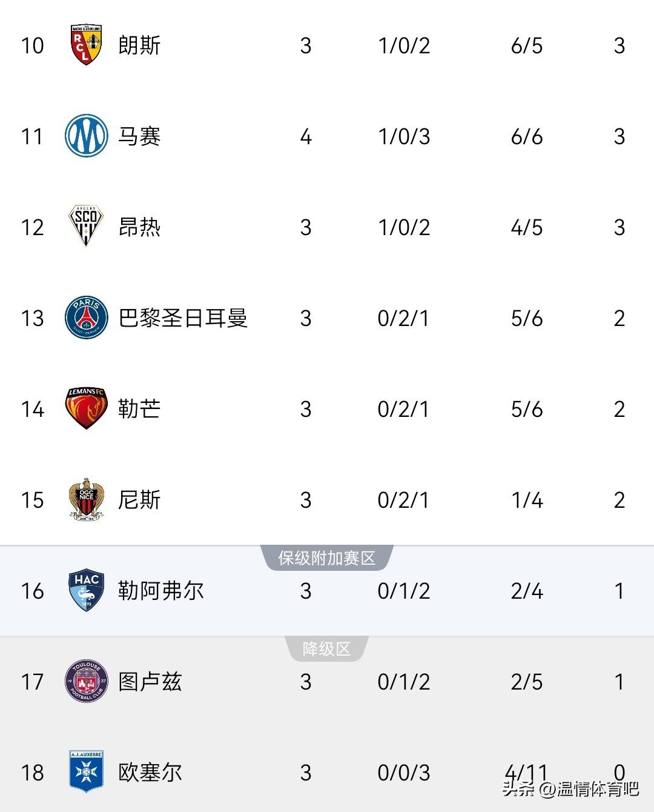The height and width of the screenshot is (812, 654).
Task: Select the Toulouse FC crest
Action: click(x=87, y=681)
